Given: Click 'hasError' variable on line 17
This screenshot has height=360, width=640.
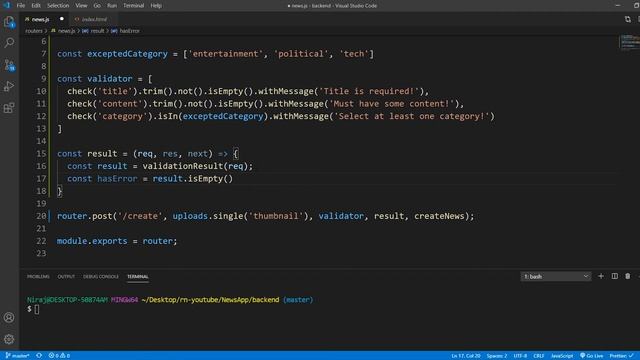Looking at the screenshot, I should [117, 179].
